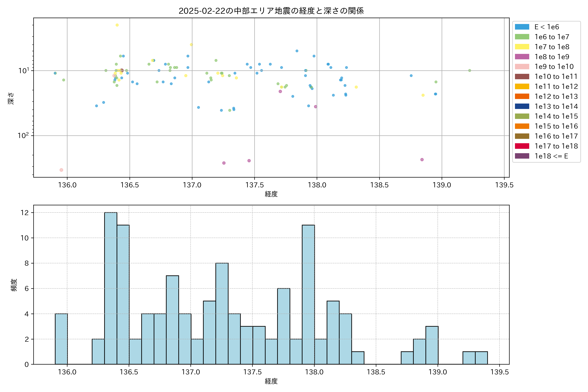Click the chart title about 中部エリア地震

(271, 11)
